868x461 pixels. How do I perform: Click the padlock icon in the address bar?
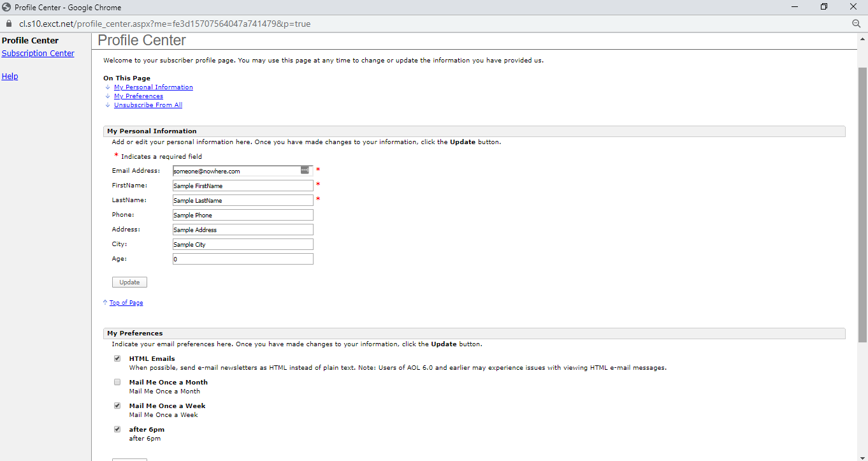[x=9, y=23]
